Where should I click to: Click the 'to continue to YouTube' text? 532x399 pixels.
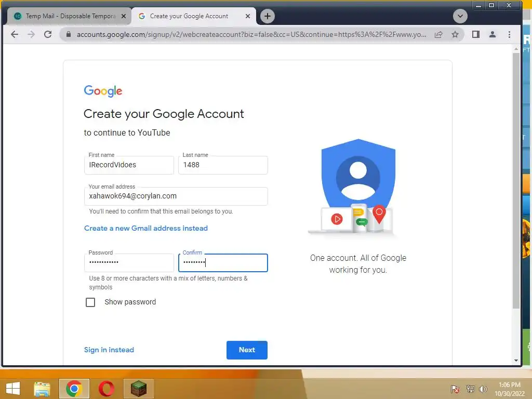point(127,132)
